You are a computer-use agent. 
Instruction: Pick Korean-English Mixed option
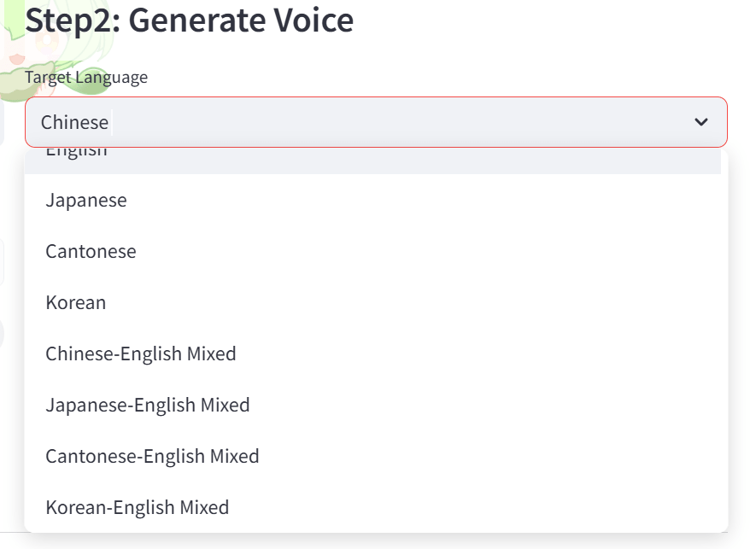[x=138, y=507]
